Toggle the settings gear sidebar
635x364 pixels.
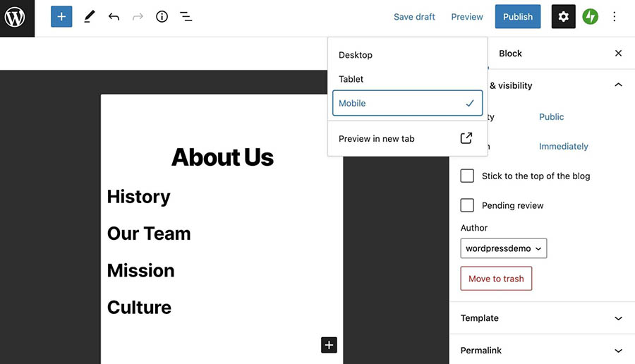pyautogui.click(x=563, y=17)
